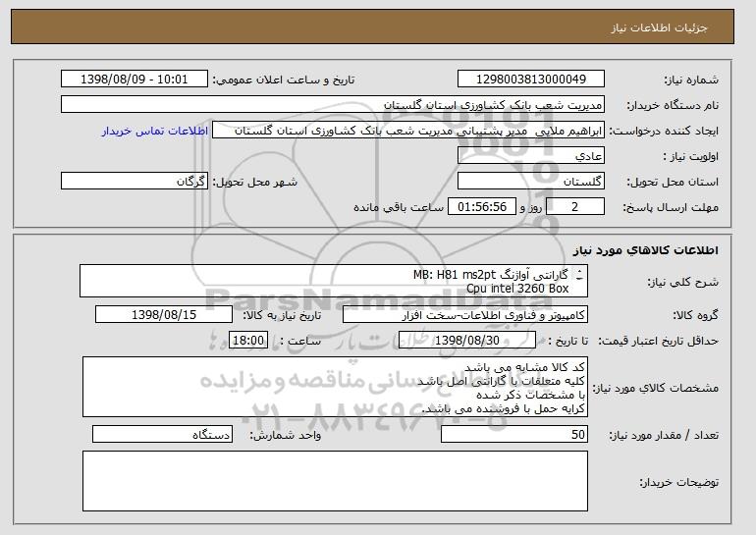Click the label واحد شمارش
Viewport: 756px width, 535px height.
[286, 435]
